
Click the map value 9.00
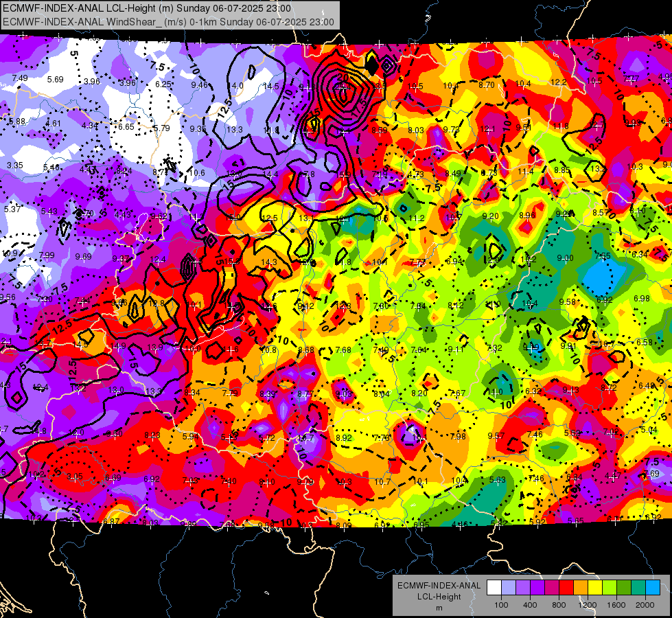(x=565, y=257)
